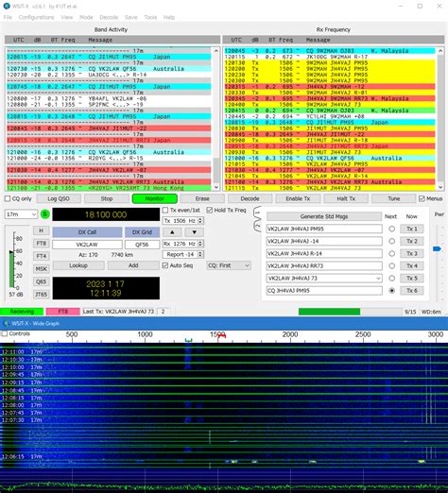448x493 pixels.
Task: Click Band Activity vertical scrollbar
Action: tap(216, 119)
